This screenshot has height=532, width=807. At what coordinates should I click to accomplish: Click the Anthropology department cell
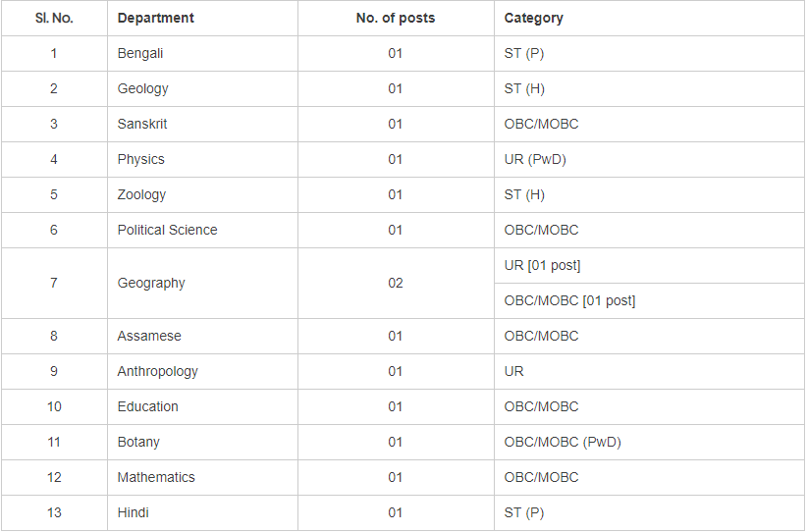[157, 371]
